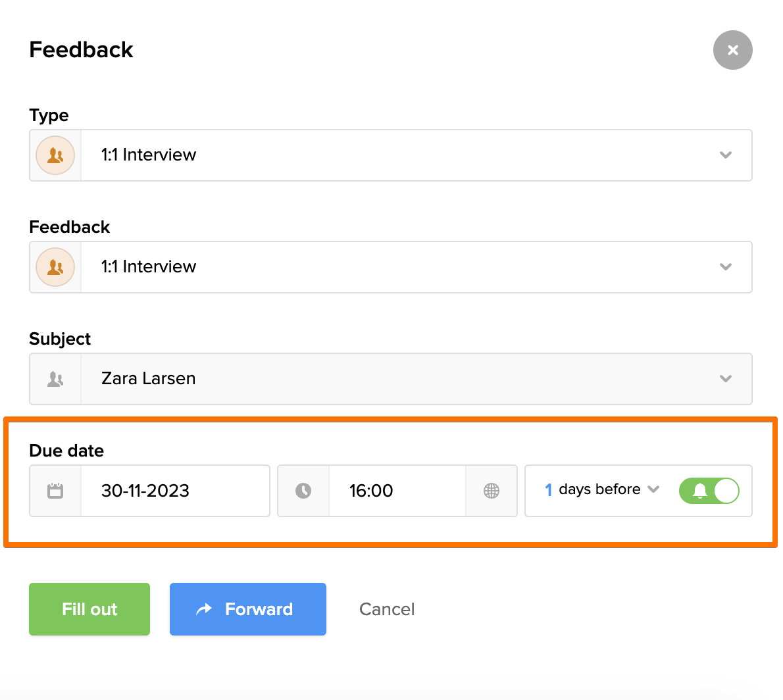
Task: Click the 16:00 time field
Action: tap(371, 491)
